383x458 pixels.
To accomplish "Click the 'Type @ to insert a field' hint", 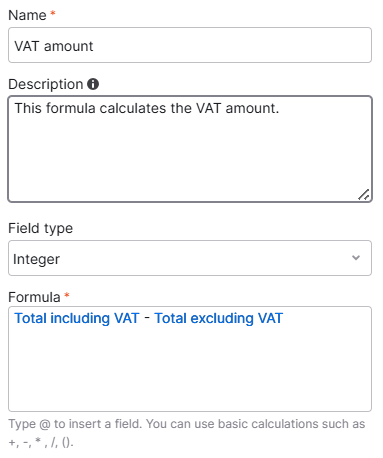I will click(x=75, y=424).
